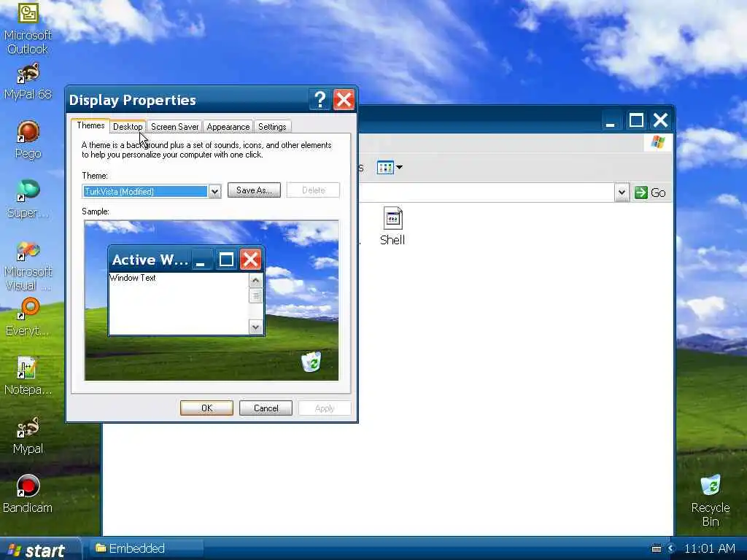Maximize the Explorer window
Image resolution: width=747 pixels, height=560 pixels.
[x=636, y=120]
